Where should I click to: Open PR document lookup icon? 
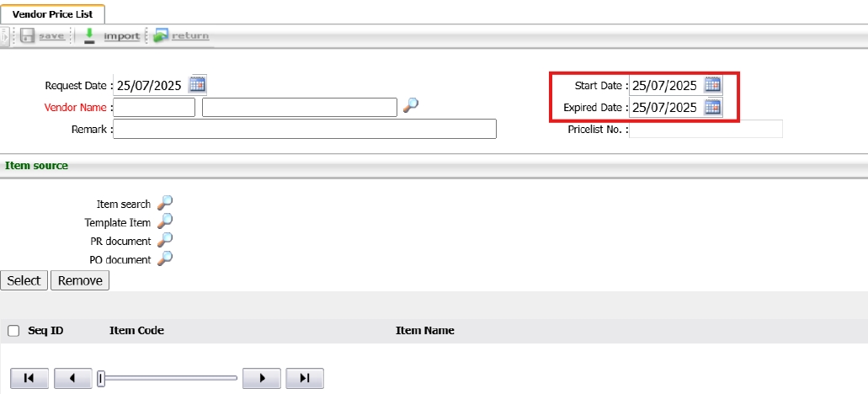165,240
